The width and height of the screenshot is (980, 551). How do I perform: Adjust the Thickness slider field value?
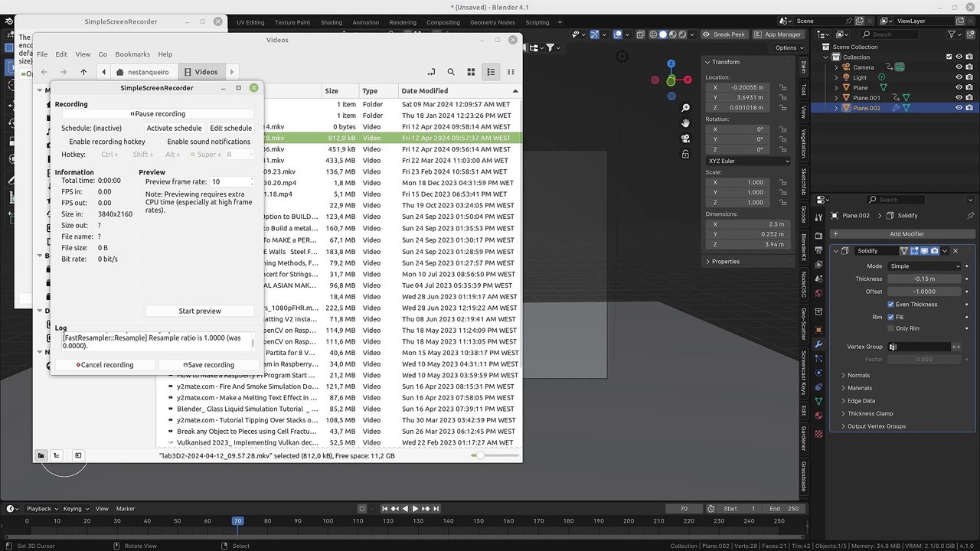(x=924, y=279)
